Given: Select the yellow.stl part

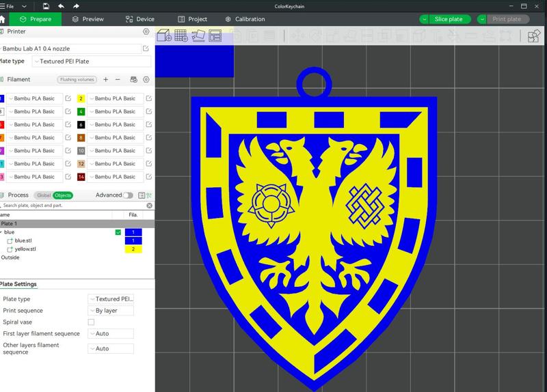Looking at the screenshot, I should [25, 249].
